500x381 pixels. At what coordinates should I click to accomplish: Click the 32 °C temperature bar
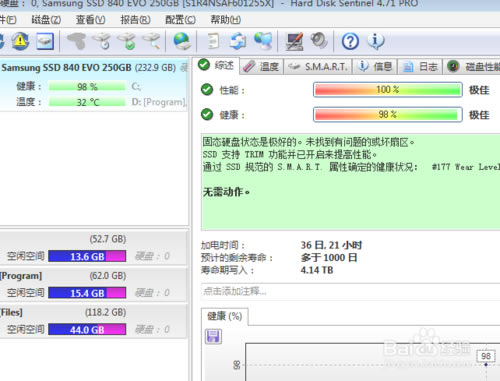pos(87,102)
